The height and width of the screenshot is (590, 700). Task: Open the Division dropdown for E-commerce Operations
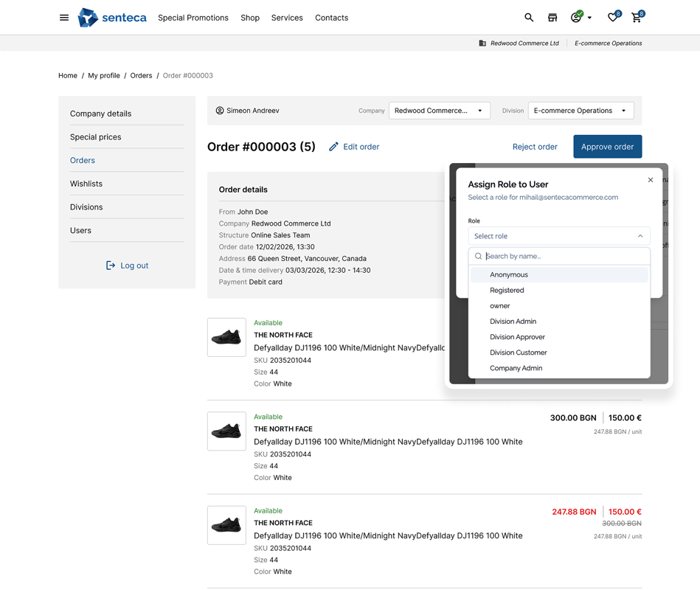tap(581, 109)
